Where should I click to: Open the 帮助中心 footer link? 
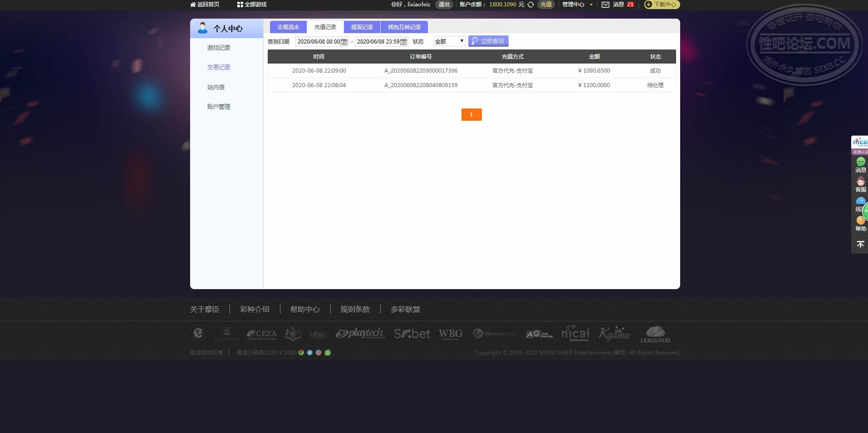(305, 310)
